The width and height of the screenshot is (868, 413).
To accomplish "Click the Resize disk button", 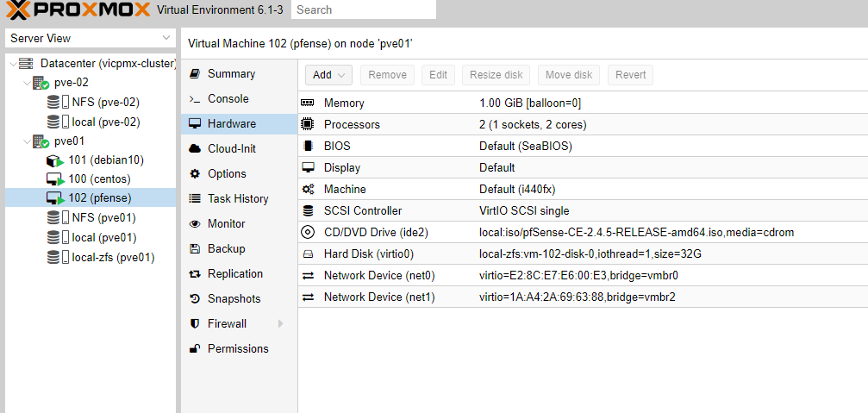I will [x=496, y=75].
